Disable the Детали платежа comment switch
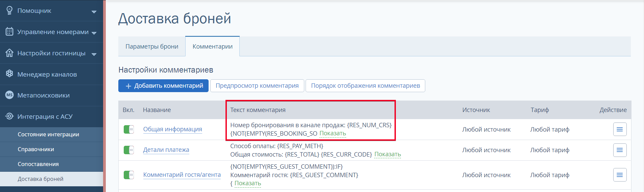644x192 pixels. 129,150
